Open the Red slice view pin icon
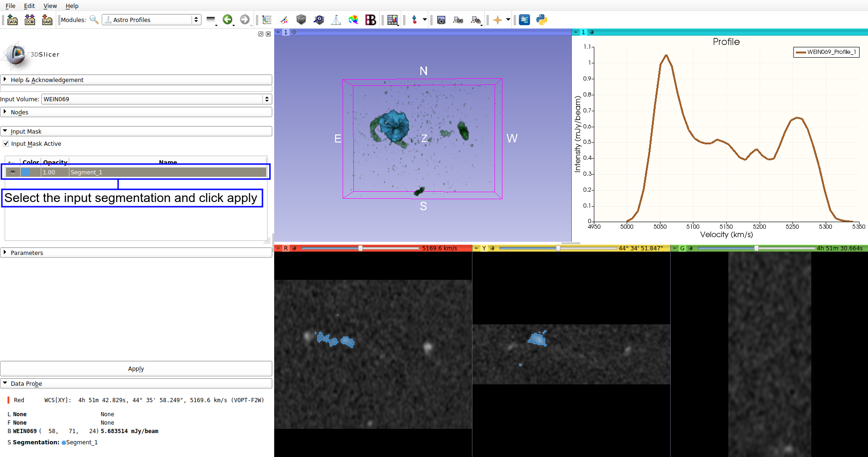This screenshot has height=457, width=868. (278, 248)
